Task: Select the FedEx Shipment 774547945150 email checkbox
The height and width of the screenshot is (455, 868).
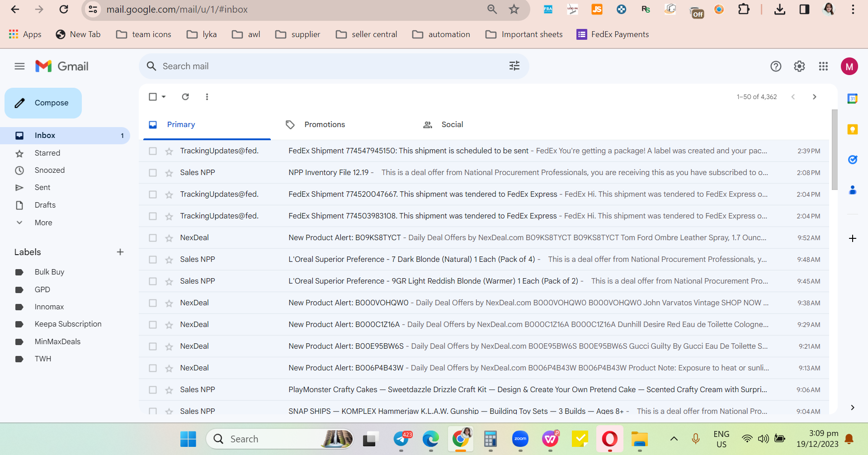Action: tap(153, 151)
